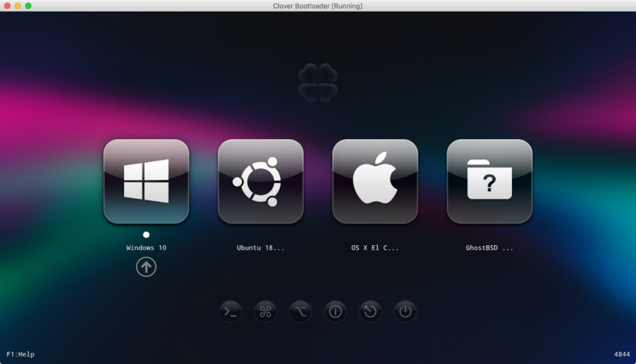Click the F1:Help text
The width and height of the screenshot is (636, 364).
click(20, 354)
